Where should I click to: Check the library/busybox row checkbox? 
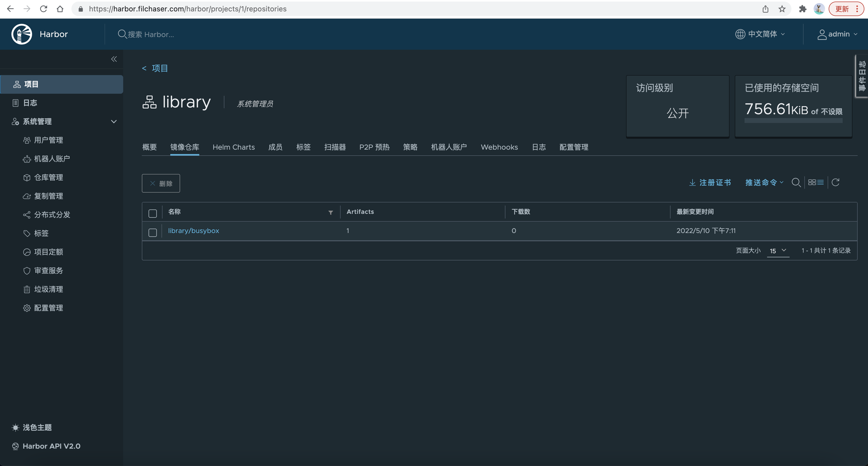tap(153, 233)
